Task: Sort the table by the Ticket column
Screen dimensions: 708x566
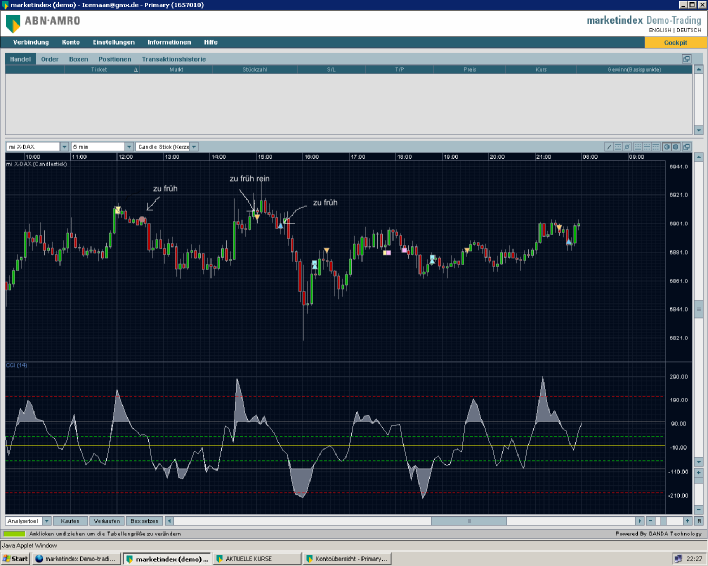Action: click(99, 70)
